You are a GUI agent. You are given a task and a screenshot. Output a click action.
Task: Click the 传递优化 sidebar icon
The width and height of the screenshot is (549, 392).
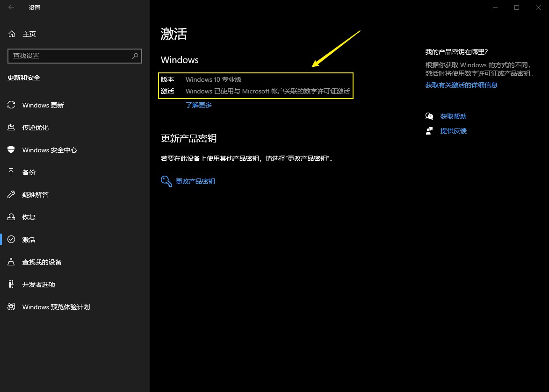[11, 127]
